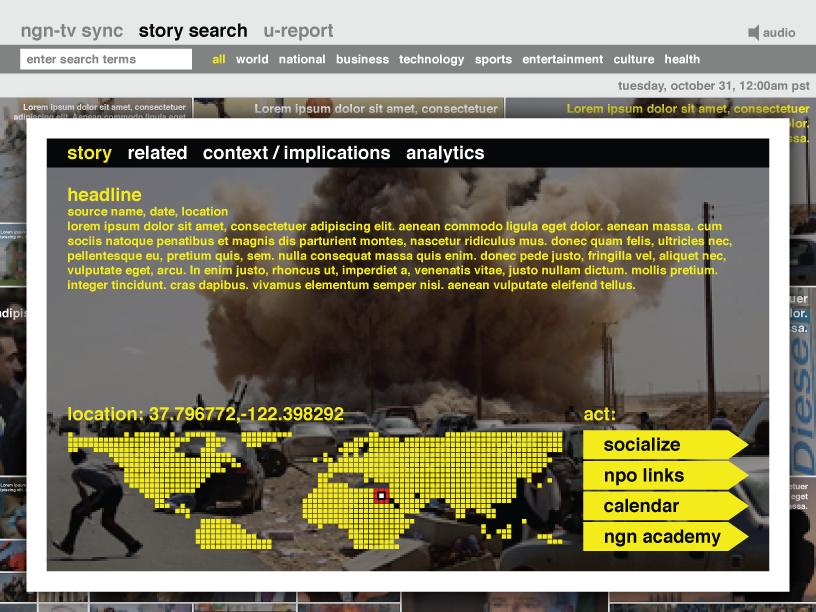Filter stories by world

pos(252,59)
